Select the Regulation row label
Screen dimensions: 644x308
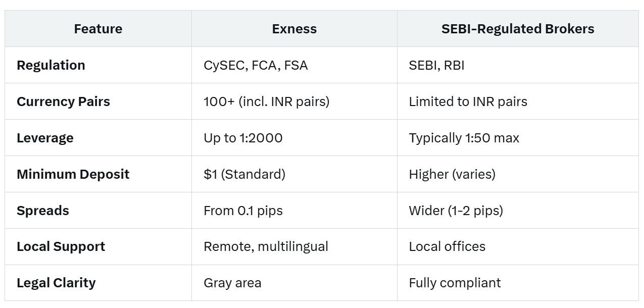(51, 65)
